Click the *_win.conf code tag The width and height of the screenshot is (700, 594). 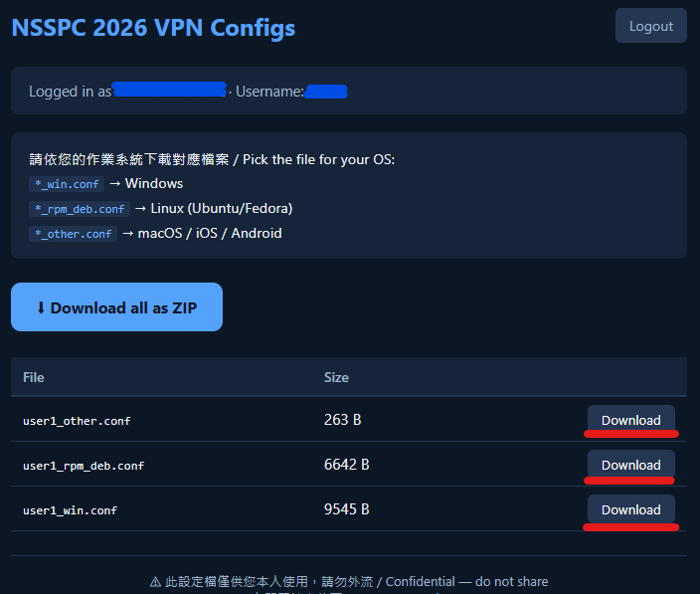coord(67,184)
